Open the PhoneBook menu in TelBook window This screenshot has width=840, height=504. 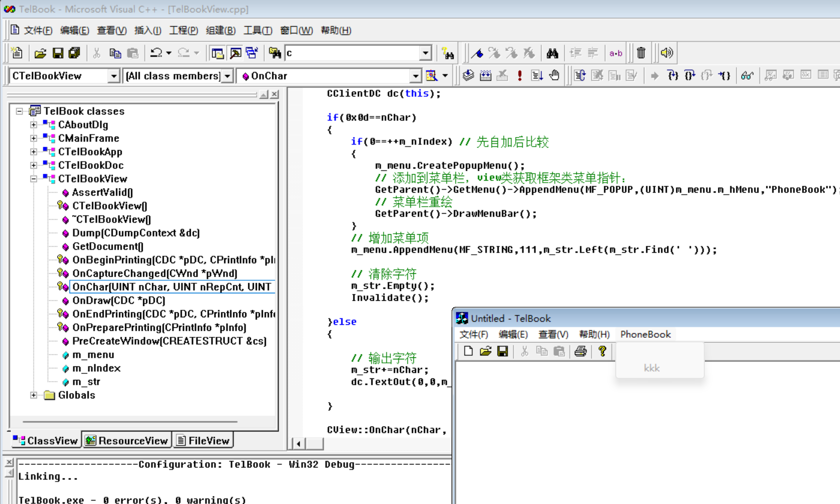pos(645,334)
